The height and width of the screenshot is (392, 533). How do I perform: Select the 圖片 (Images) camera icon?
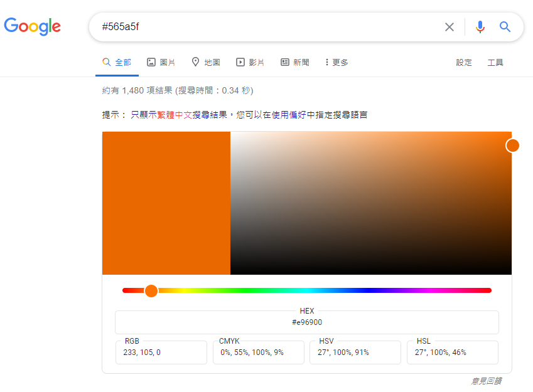[151, 62]
